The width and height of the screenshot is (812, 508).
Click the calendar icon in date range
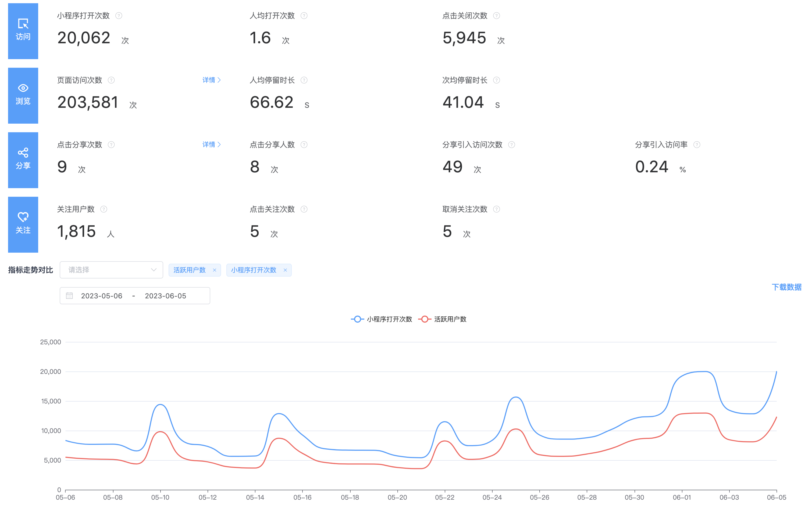tap(70, 296)
